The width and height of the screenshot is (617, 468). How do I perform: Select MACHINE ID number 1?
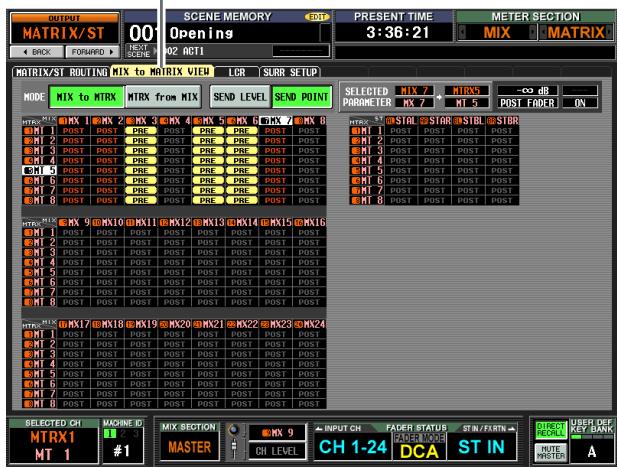110,433
